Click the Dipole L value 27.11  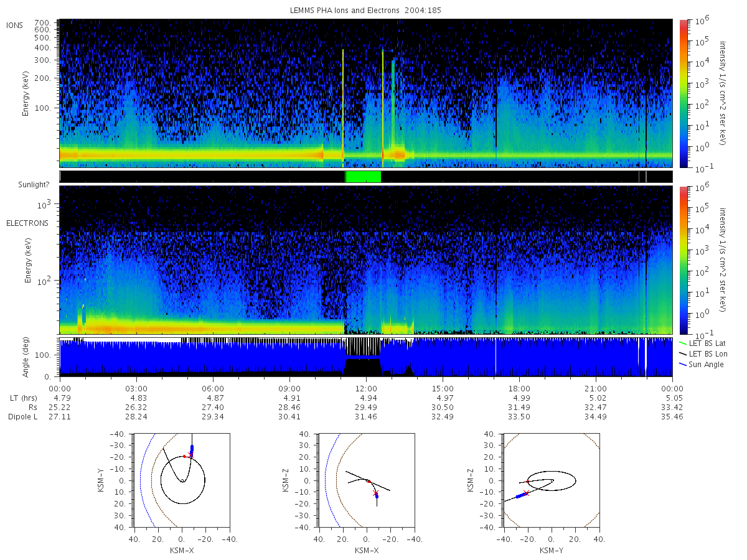click(60, 416)
